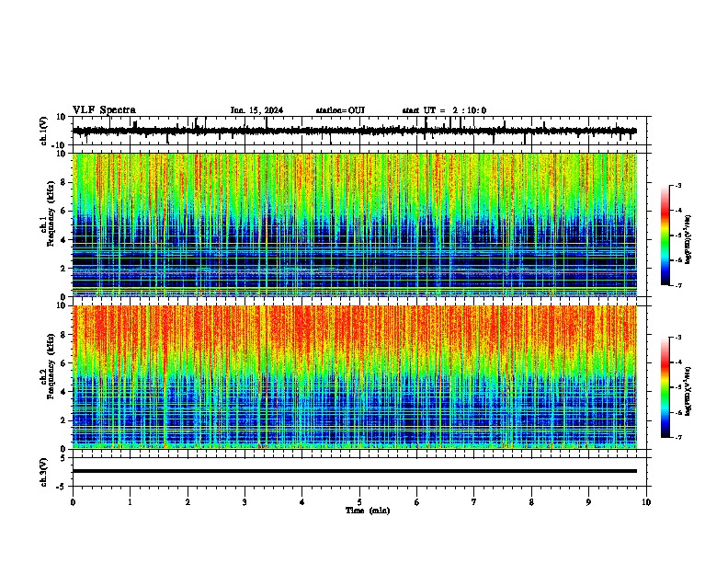Screen dimensions: 728x563
Task: Select the "ch.3(V)" axis label
Action: (43, 473)
